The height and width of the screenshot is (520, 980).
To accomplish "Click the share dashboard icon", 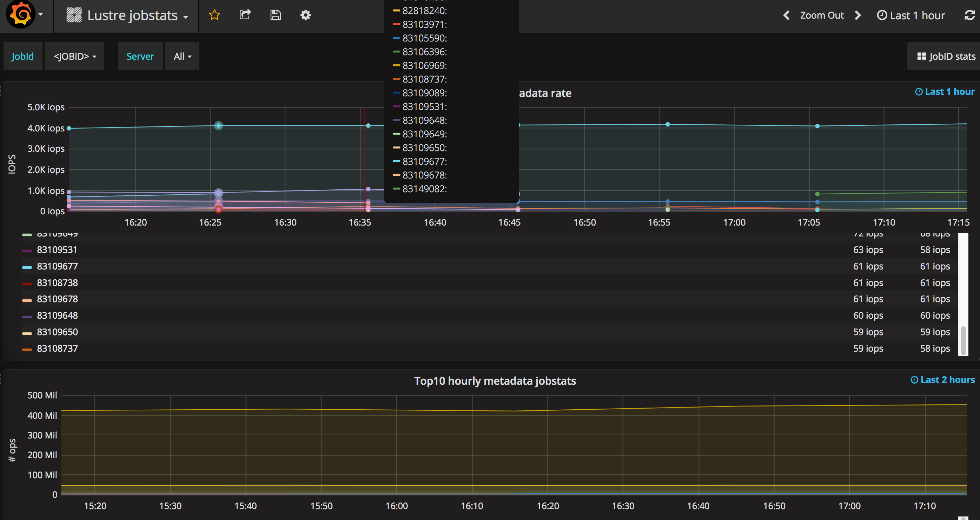I will [x=245, y=15].
